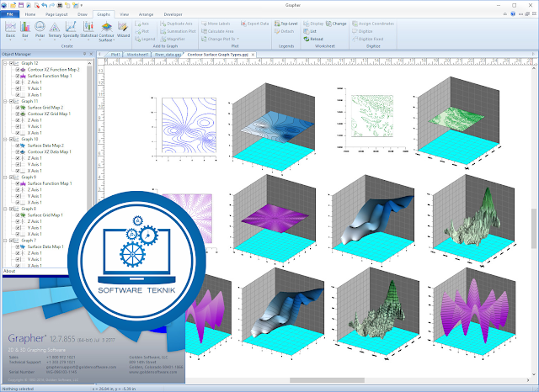Viewport: 539px width, 392px height.
Task: Click the purple Save icon in quick access toolbar
Action: click(21, 5)
